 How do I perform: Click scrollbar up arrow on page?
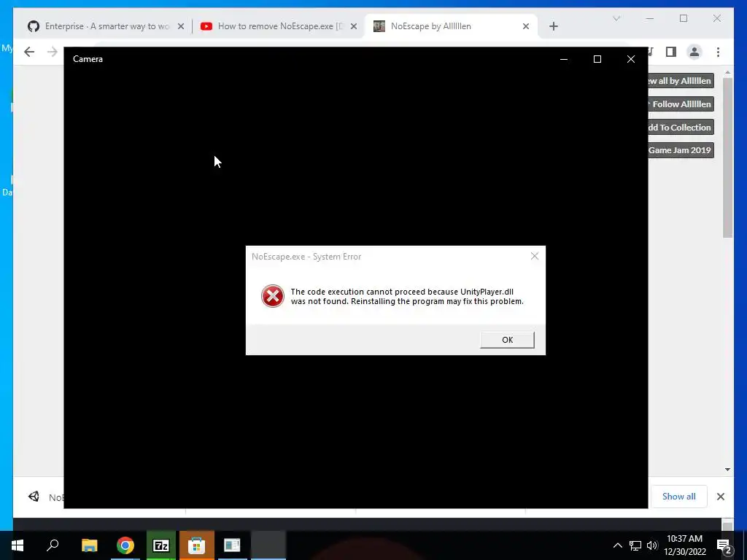point(727,72)
